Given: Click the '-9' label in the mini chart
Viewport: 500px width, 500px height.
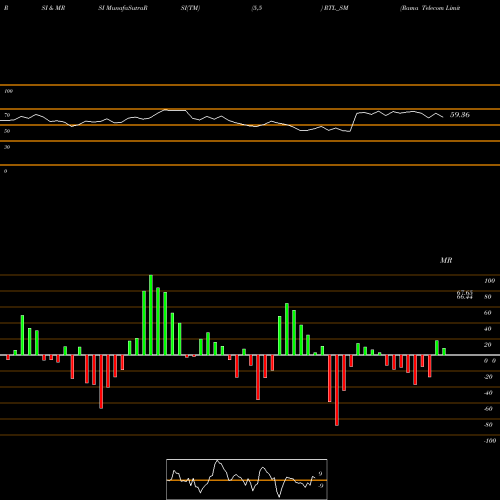Looking at the screenshot, I should pyautogui.click(x=320, y=486).
